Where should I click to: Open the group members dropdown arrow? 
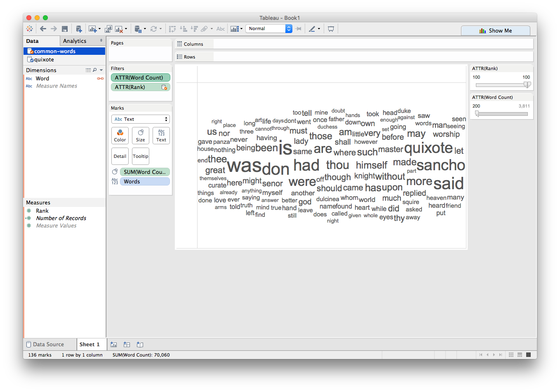coord(212,29)
